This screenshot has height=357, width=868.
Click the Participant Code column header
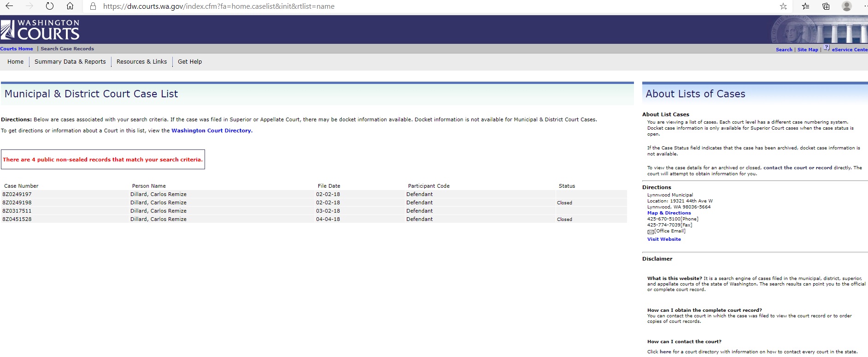[428, 186]
